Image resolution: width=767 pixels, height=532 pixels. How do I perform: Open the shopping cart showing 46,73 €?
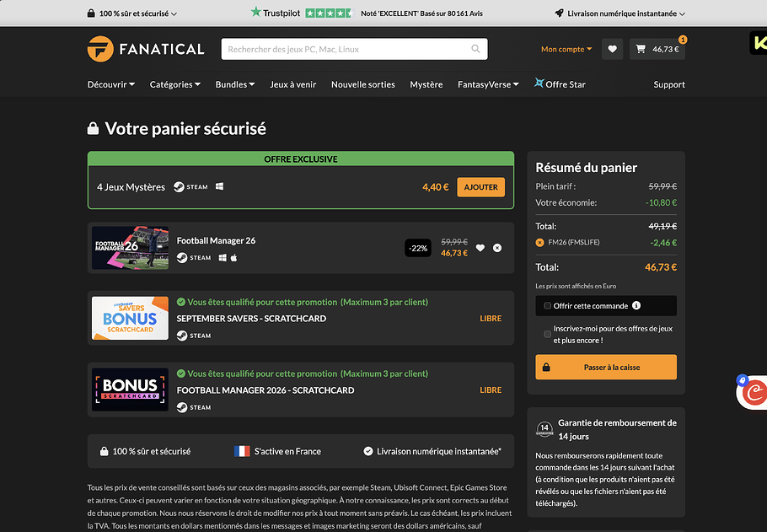(x=657, y=49)
